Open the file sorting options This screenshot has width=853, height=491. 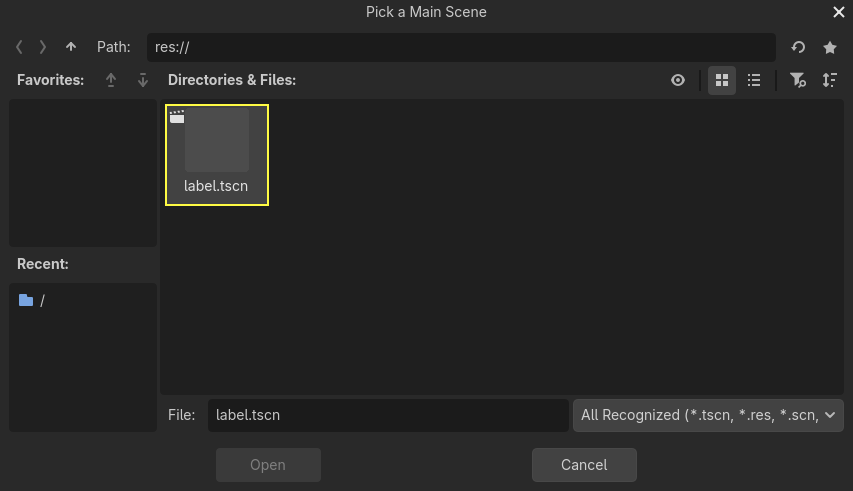click(830, 80)
